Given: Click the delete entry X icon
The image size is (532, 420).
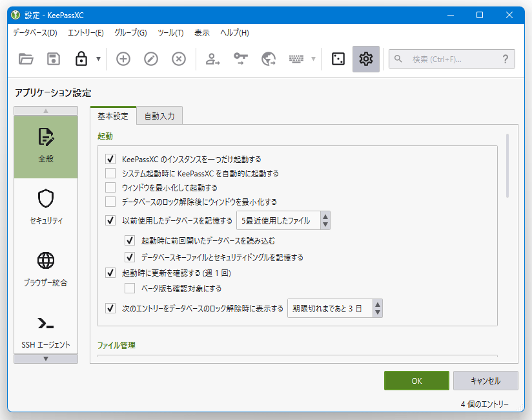Looking at the screenshot, I should pyautogui.click(x=179, y=59).
